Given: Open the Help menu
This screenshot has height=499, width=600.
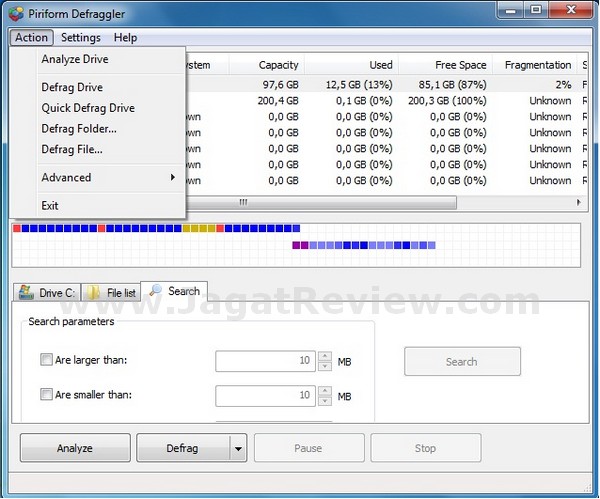Looking at the screenshot, I should tap(125, 38).
